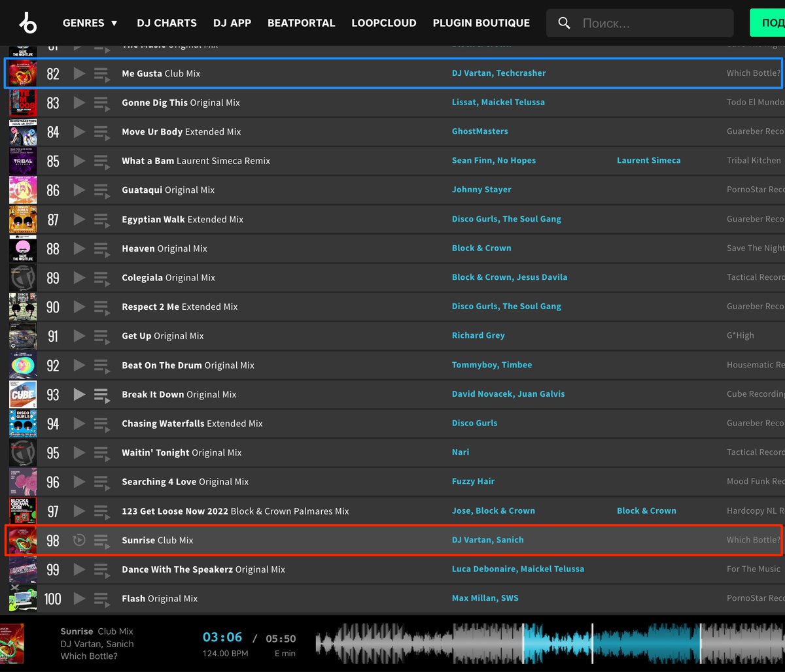Play Chasing Waterfalls Extended Mix
Screen dimensions: 785x672
pyautogui.click(x=78, y=423)
